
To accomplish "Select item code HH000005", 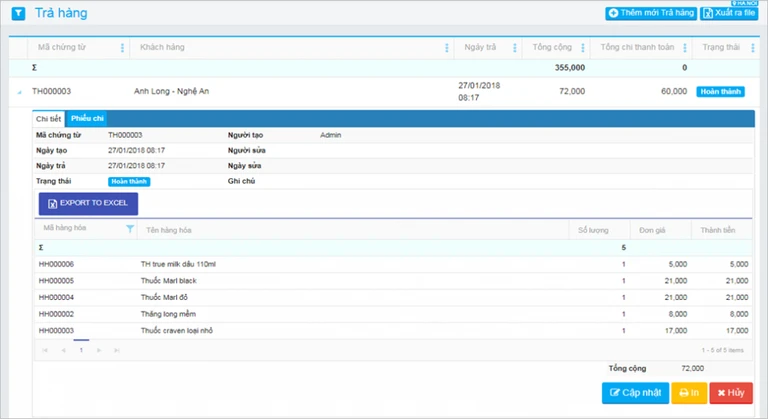I will [56, 281].
